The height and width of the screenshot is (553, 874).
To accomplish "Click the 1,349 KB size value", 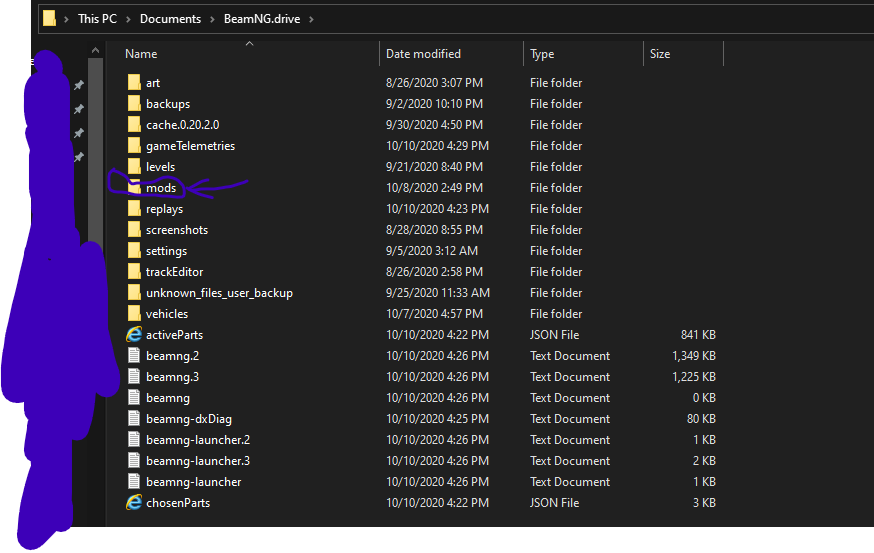I will coord(693,356).
